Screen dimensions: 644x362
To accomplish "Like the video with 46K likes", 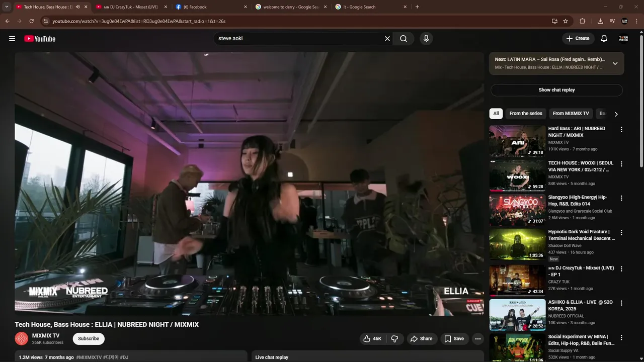I will click(x=372, y=339).
